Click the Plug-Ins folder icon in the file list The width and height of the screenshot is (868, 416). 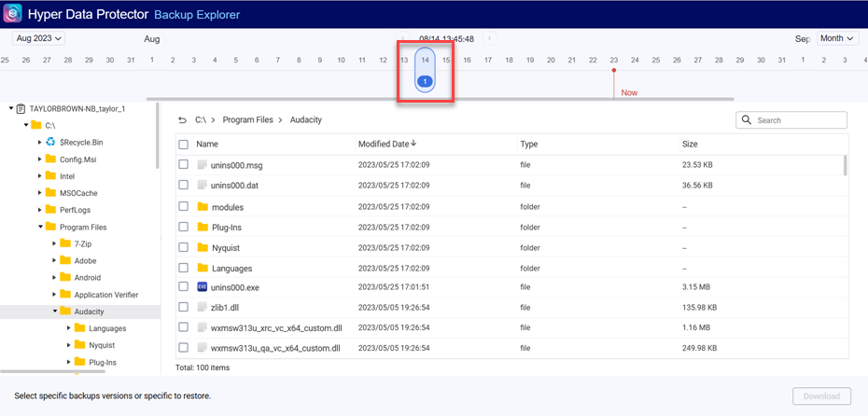click(202, 227)
